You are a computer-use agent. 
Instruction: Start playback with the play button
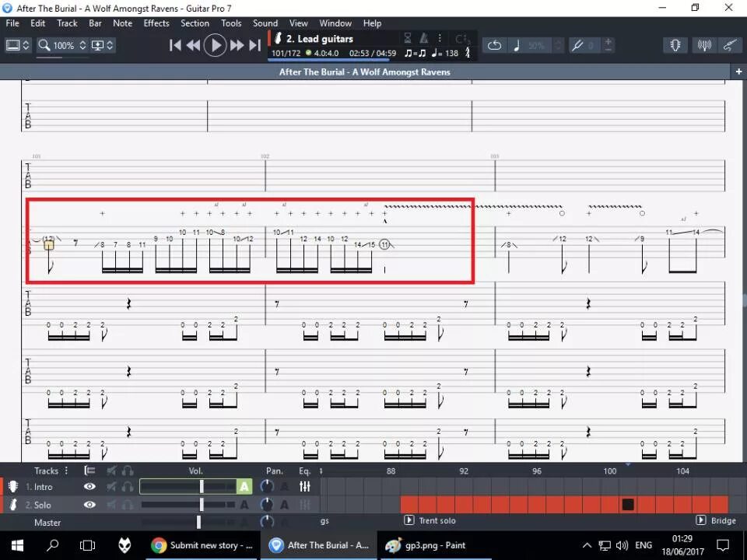216,45
